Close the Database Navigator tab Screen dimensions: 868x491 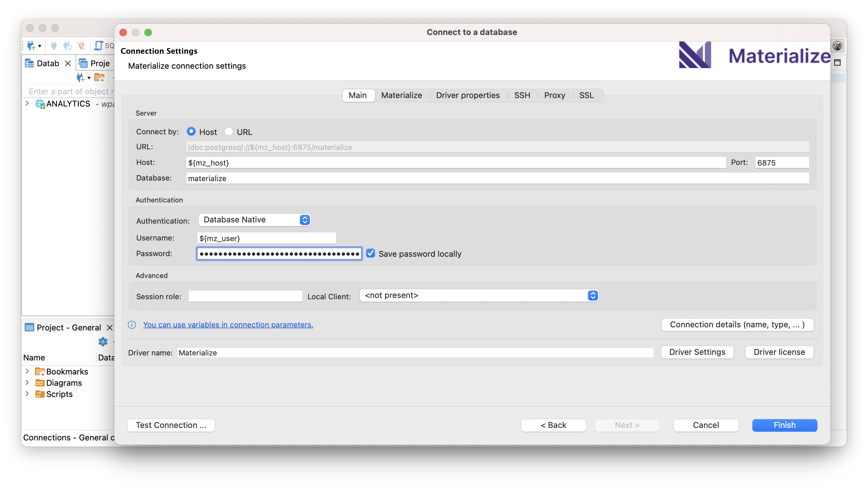(x=68, y=63)
